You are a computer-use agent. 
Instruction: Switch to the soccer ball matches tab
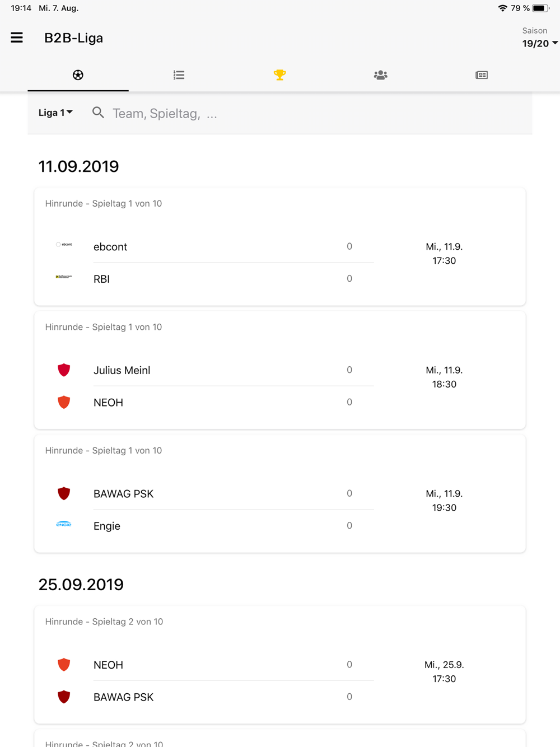[78, 75]
